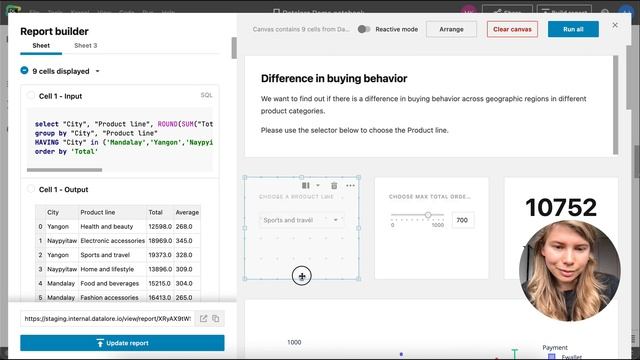Switch to the Sheet 3 tab

(x=86, y=46)
